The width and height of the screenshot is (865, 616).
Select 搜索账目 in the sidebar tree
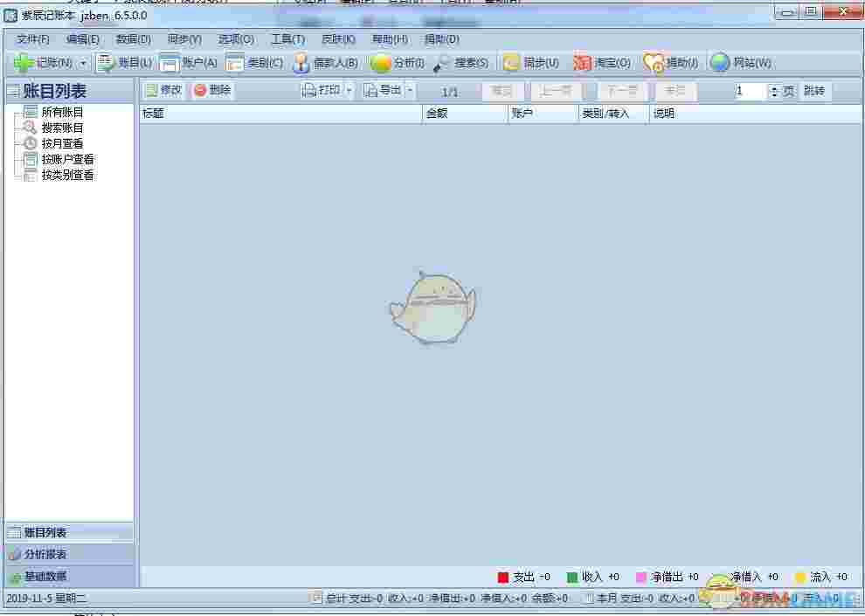pyautogui.click(x=62, y=128)
